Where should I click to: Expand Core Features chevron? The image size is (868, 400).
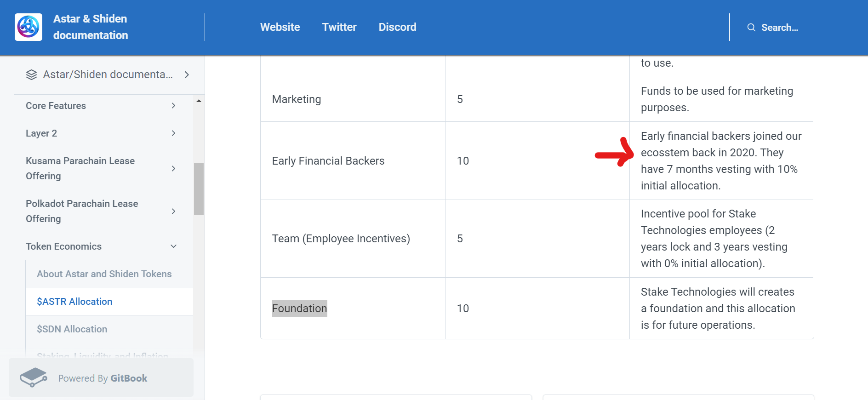point(173,106)
